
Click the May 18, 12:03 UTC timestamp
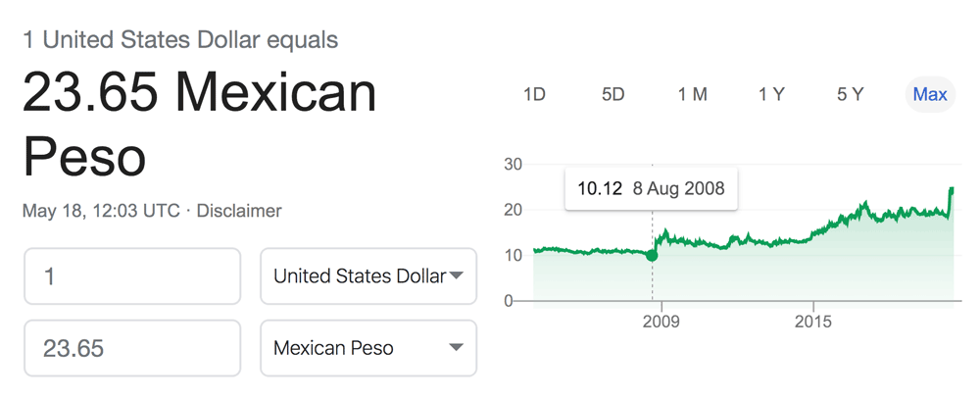pos(101,211)
